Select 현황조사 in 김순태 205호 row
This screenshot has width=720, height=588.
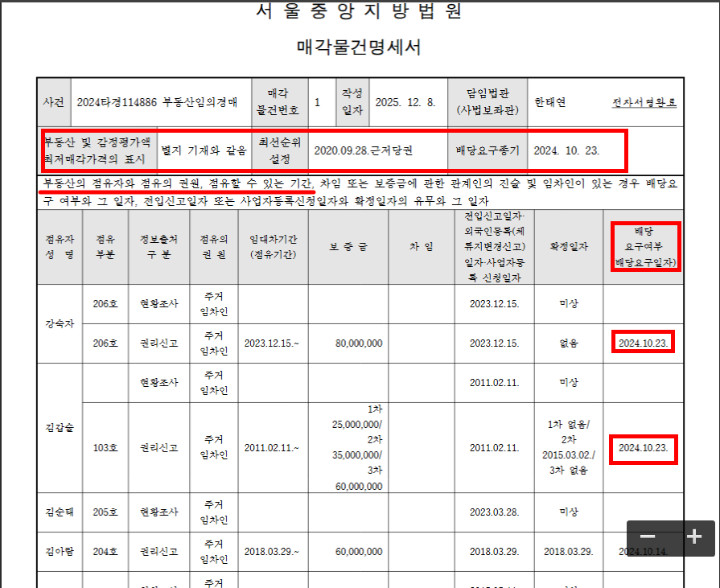[158, 512]
